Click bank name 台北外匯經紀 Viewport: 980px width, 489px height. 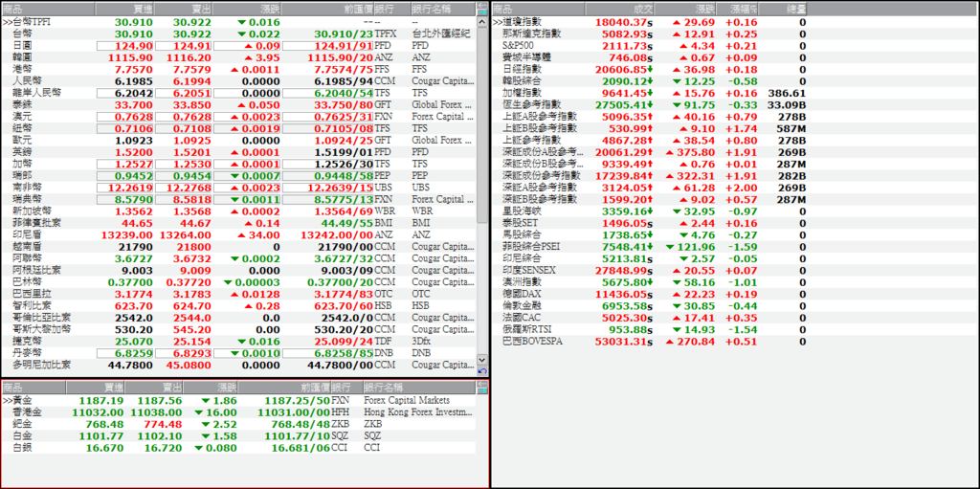tap(440, 33)
